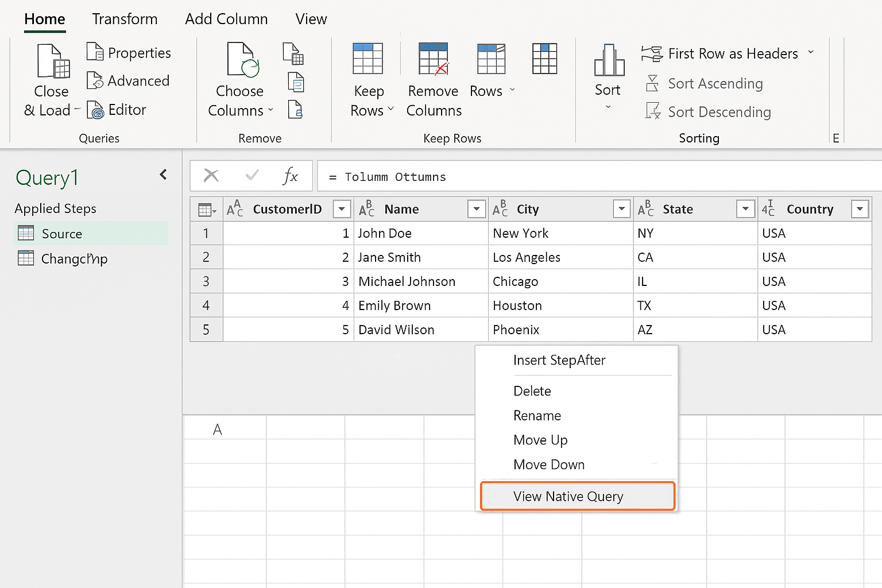Click the table corner menu icon
The image size is (882, 588).
207,210
